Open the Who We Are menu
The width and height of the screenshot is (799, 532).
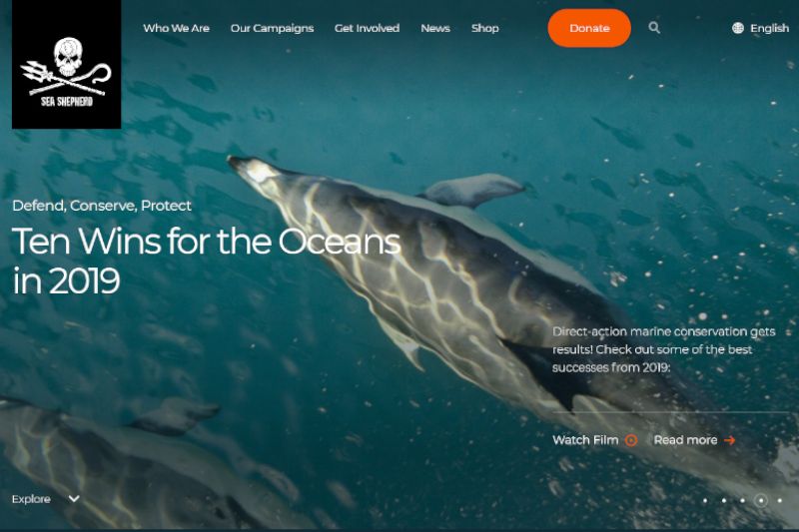[177, 29]
